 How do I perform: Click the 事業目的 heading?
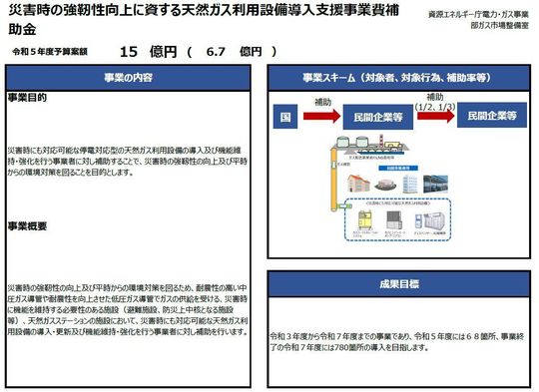point(27,98)
